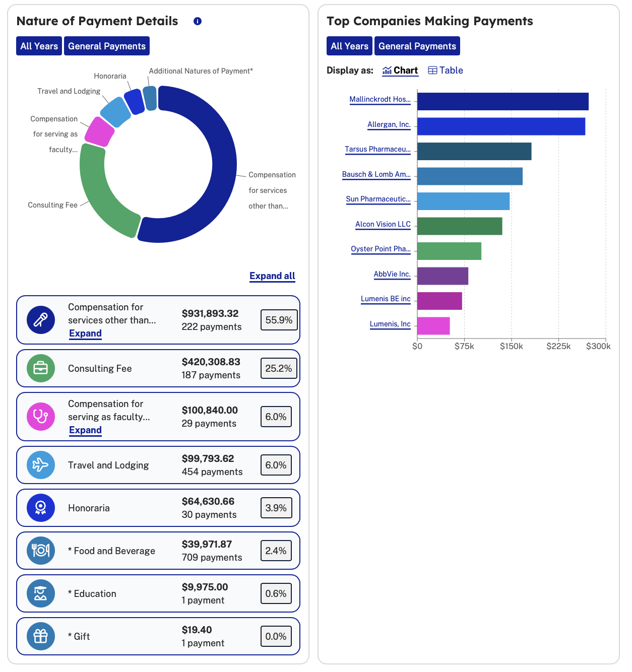Open Mallinckrodt Hos... company link

click(380, 99)
